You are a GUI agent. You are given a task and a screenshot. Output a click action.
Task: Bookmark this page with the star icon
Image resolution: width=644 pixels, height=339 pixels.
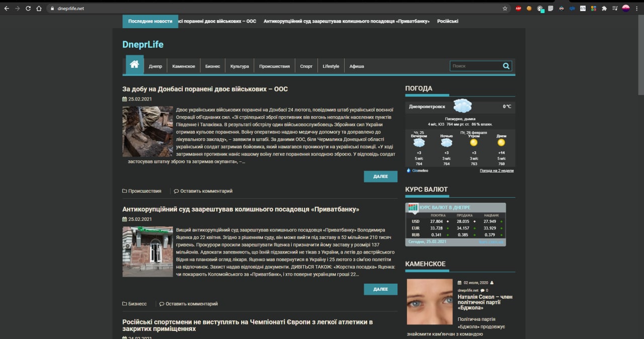point(505,9)
